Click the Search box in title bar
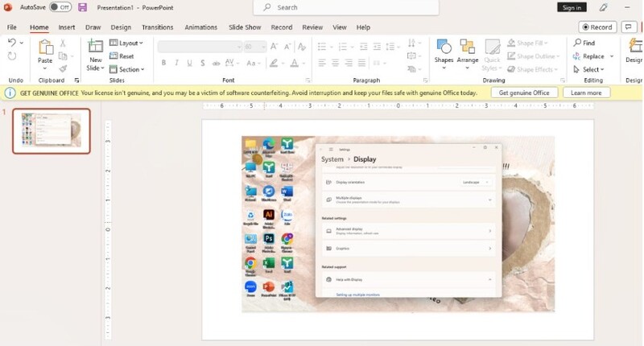 click(x=346, y=7)
